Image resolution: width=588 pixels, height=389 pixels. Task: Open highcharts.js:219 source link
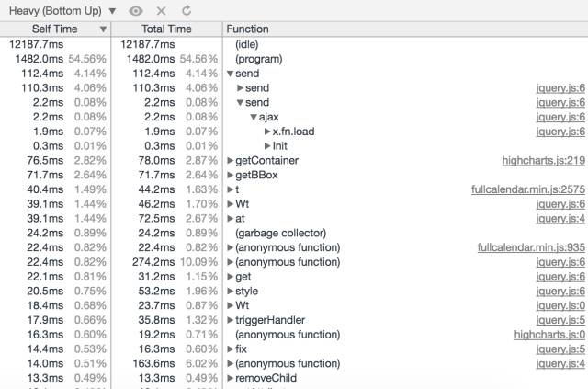tap(543, 161)
